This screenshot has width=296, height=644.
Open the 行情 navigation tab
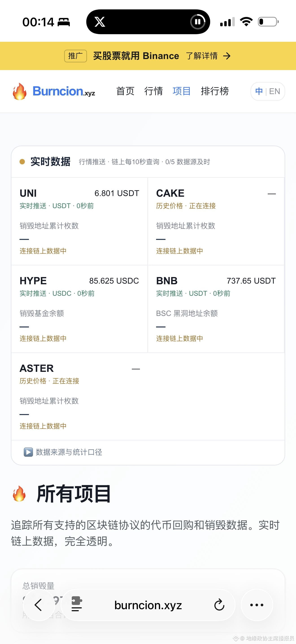tap(153, 91)
